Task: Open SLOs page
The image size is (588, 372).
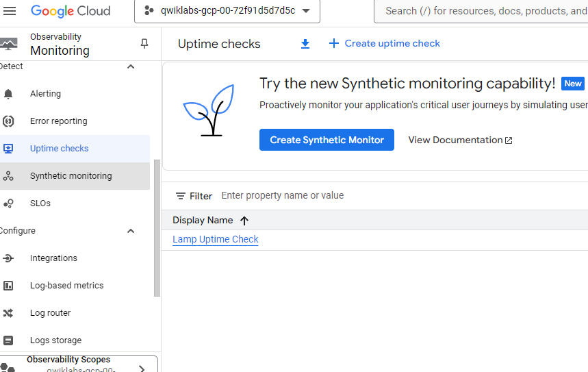Action: 40,203
